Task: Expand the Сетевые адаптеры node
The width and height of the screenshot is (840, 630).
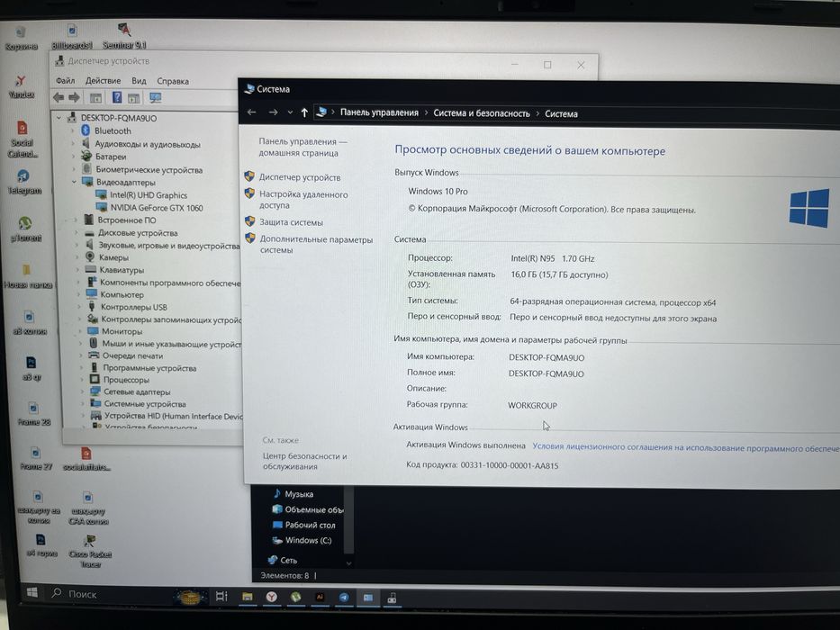Action: [83, 391]
